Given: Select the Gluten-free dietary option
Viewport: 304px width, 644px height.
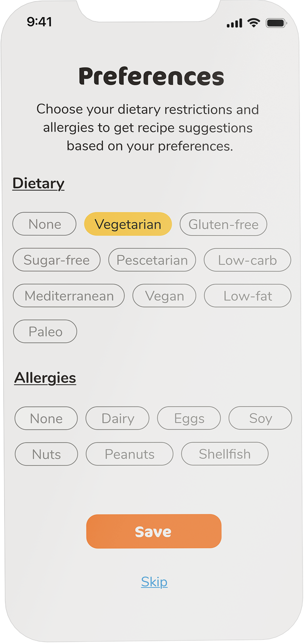Looking at the screenshot, I should point(223,224).
